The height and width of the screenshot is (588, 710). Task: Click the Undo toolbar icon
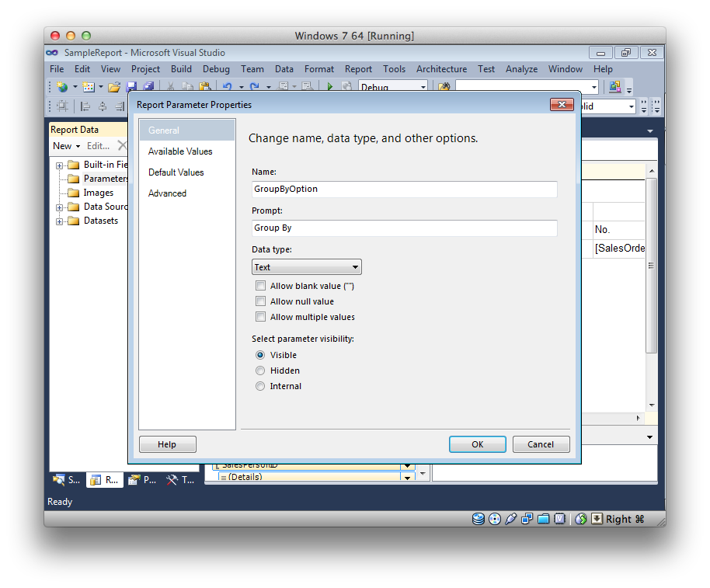[x=228, y=86]
